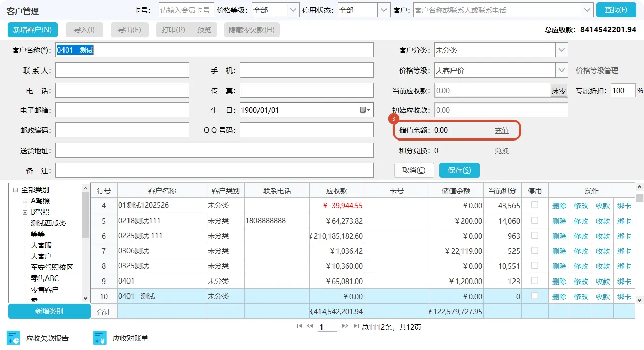644x350 pixels.
Task: Tick 停用 checkbox for 0225测试 111
Action: coord(535,235)
